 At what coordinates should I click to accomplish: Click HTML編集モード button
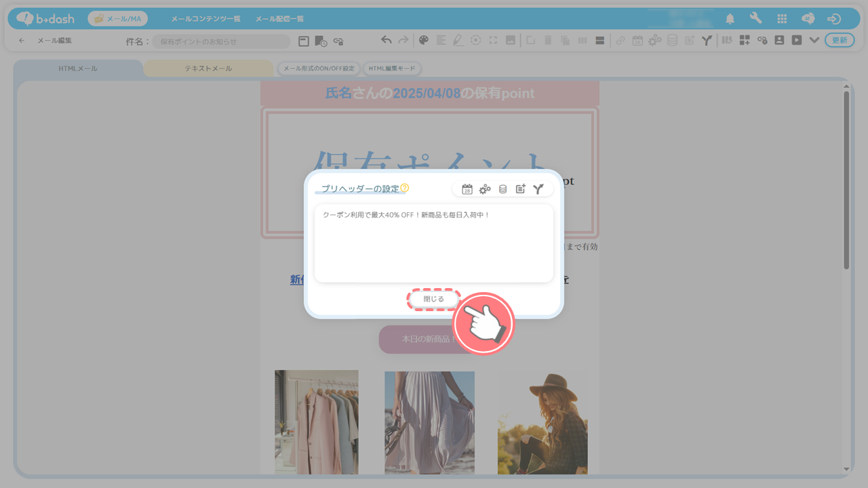pyautogui.click(x=392, y=68)
